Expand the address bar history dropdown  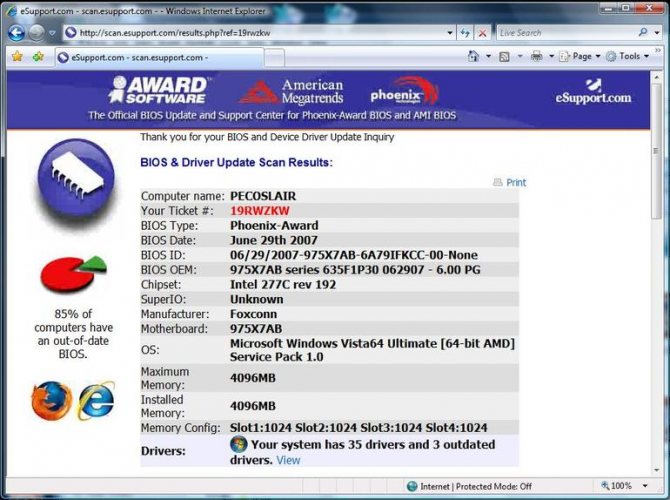tap(450, 33)
